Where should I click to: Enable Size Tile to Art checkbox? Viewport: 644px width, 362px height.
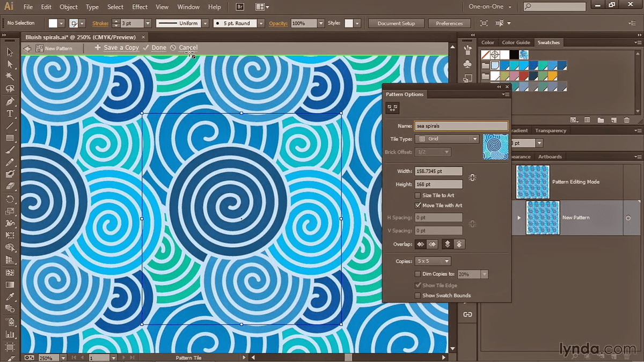click(418, 196)
